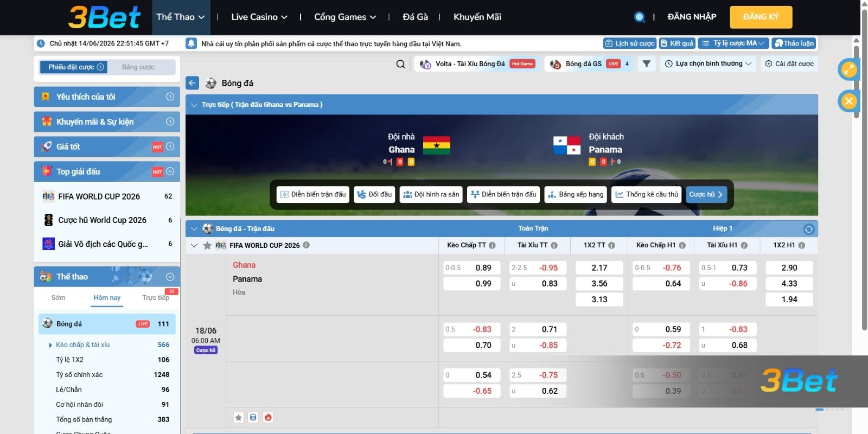The height and width of the screenshot is (434, 868).
Task: Open Bóng đá GS live button
Action: pos(589,64)
